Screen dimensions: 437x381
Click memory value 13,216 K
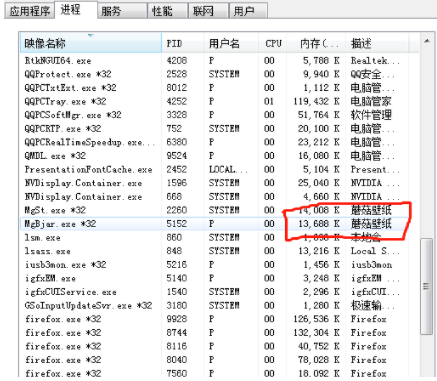(x=319, y=251)
